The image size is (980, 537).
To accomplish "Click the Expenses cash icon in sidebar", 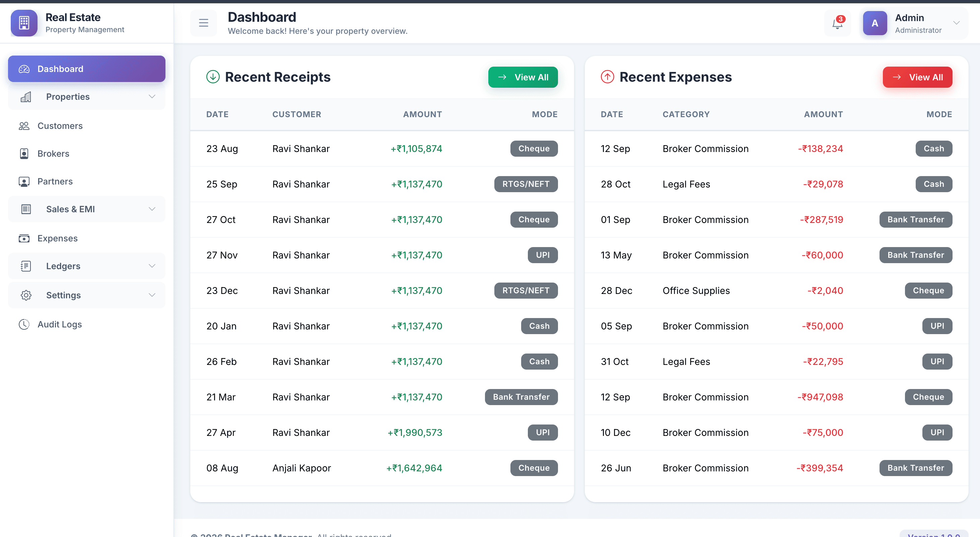I will 24,238.
